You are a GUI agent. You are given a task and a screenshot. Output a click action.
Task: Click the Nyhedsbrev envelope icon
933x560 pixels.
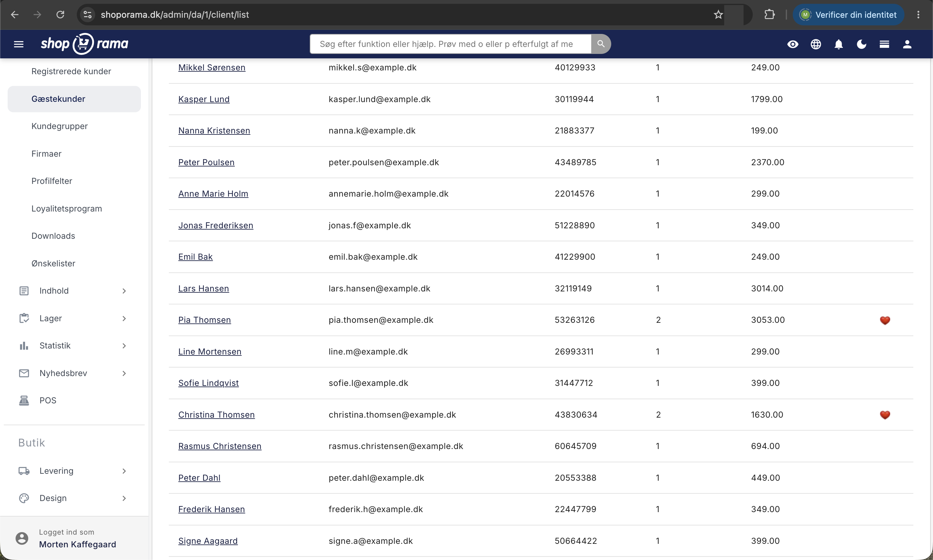[x=24, y=373]
